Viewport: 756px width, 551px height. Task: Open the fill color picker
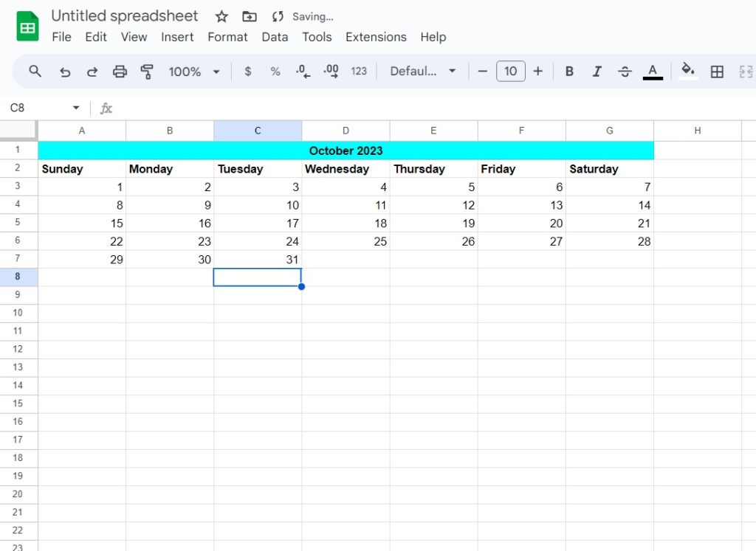click(688, 72)
